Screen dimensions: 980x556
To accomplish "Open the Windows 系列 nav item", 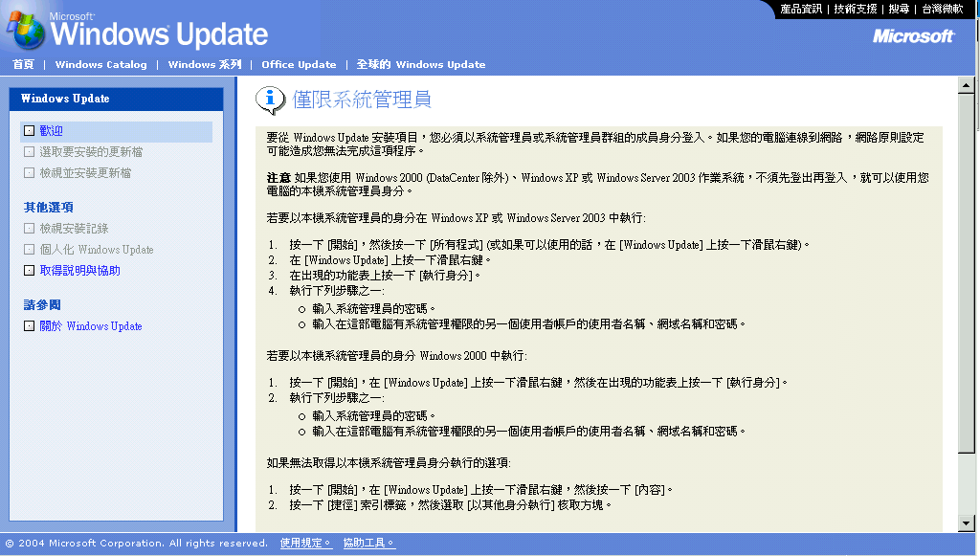I will [205, 64].
